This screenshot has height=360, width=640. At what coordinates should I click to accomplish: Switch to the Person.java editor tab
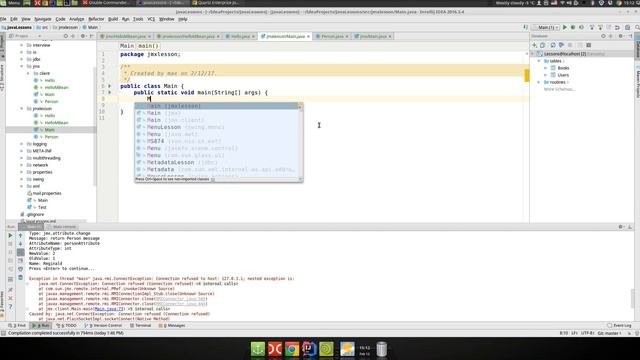[332, 36]
